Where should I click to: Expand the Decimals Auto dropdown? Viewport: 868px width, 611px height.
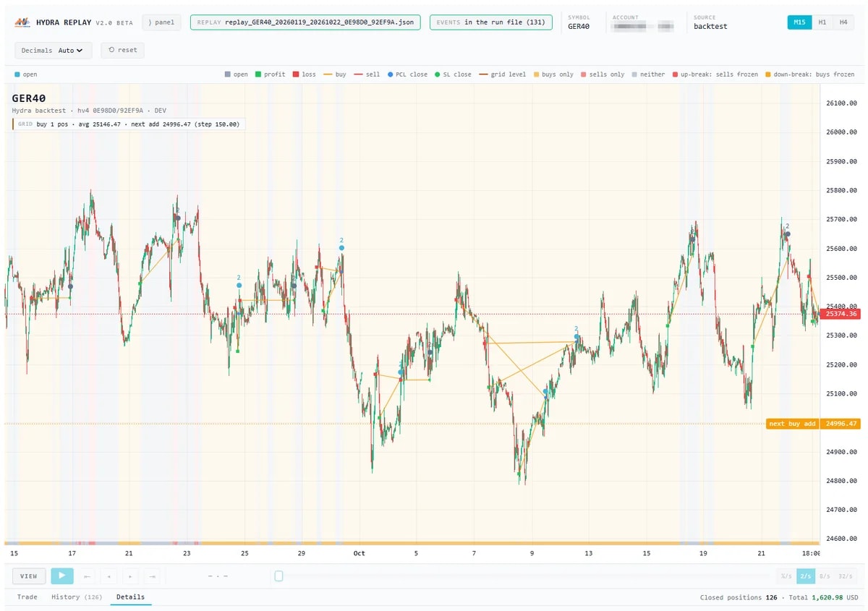53,51
